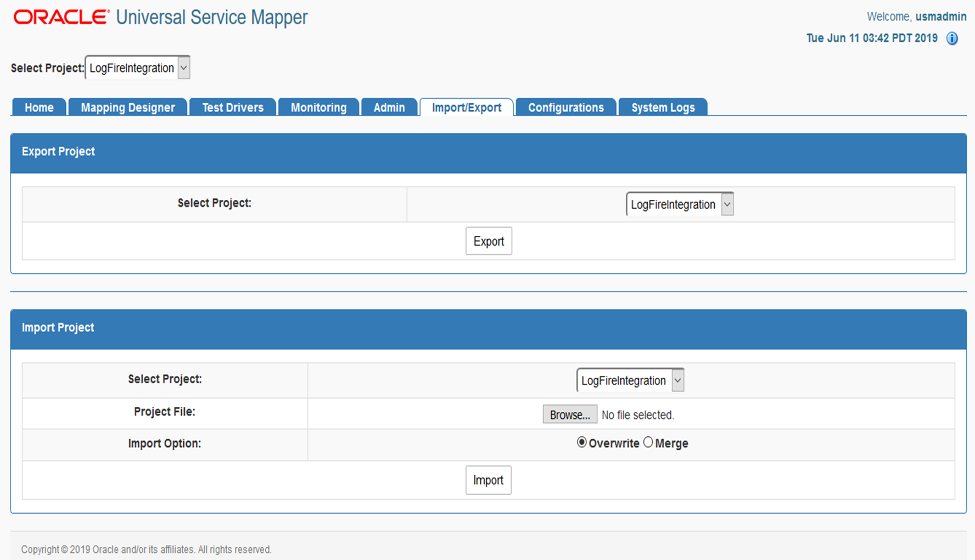The width and height of the screenshot is (975, 560).
Task: Click the info icon beside the date
Action: click(952, 38)
